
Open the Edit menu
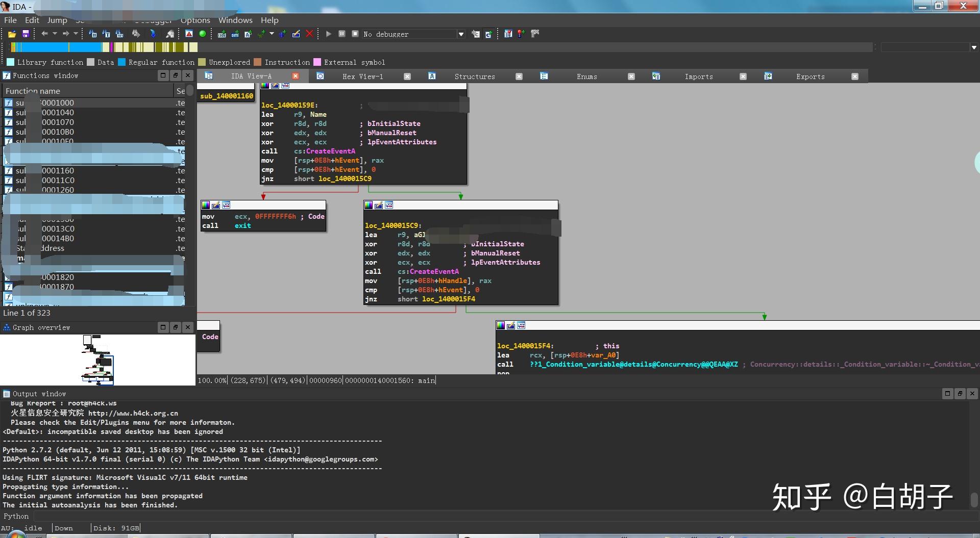(32, 20)
